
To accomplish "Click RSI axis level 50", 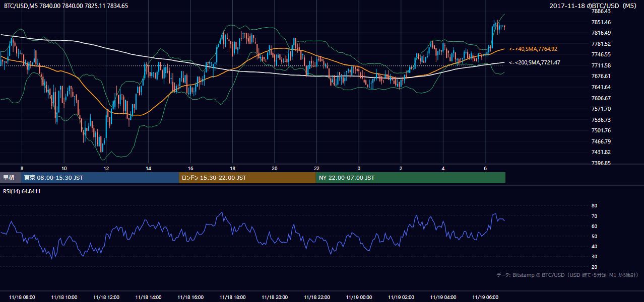I will 594,236.
